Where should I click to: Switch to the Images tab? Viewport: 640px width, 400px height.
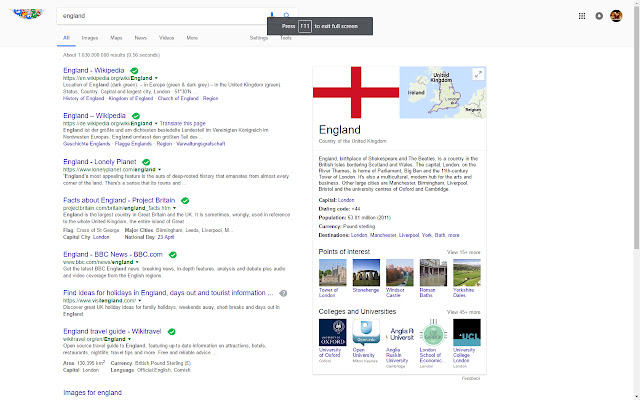point(90,38)
